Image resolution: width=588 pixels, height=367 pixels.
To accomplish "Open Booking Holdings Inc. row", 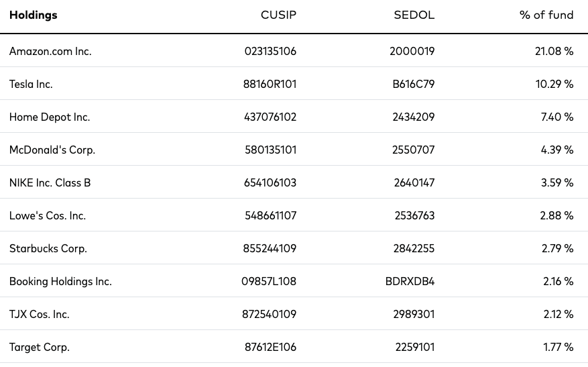I will coord(294,281).
